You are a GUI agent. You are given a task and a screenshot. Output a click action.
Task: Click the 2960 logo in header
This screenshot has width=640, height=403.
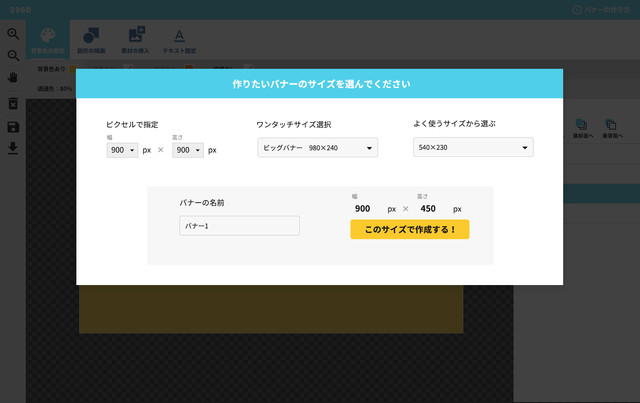point(20,10)
